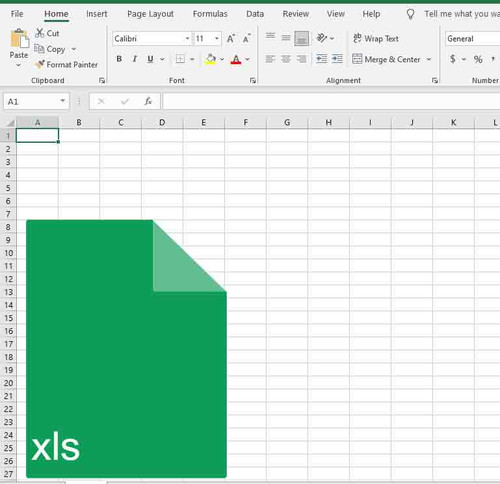The width and height of the screenshot is (500, 484).
Task: Expand the Copy dropdown arrow
Action: pyautogui.click(x=74, y=49)
